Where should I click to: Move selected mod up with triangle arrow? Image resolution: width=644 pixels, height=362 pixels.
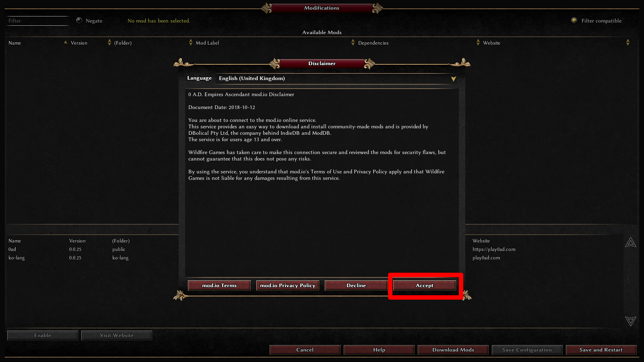pos(631,242)
